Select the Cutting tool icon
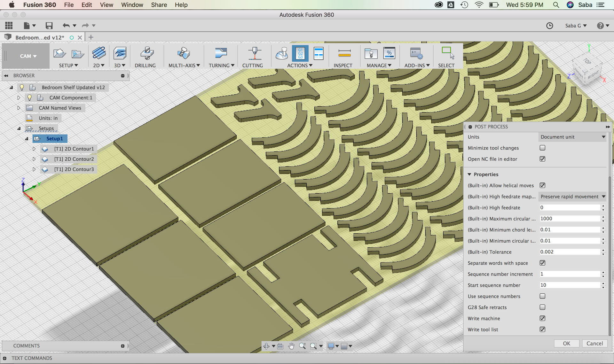 (x=254, y=53)
